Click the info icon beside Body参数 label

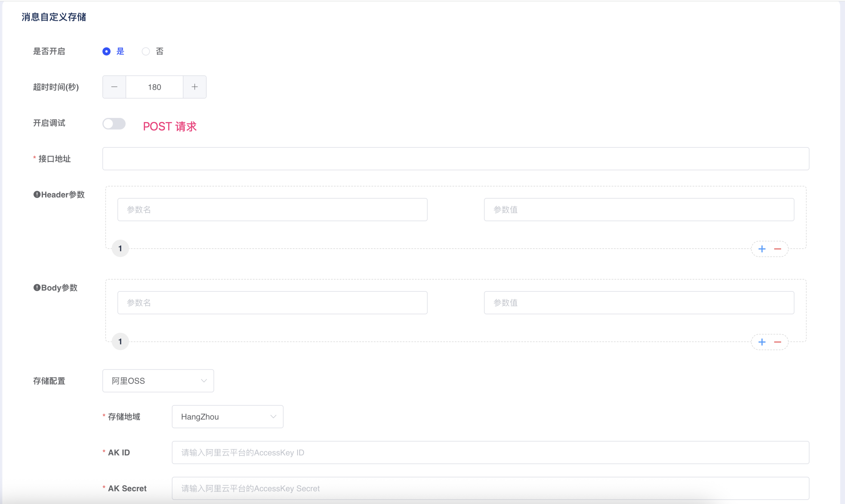coord(37,288)
